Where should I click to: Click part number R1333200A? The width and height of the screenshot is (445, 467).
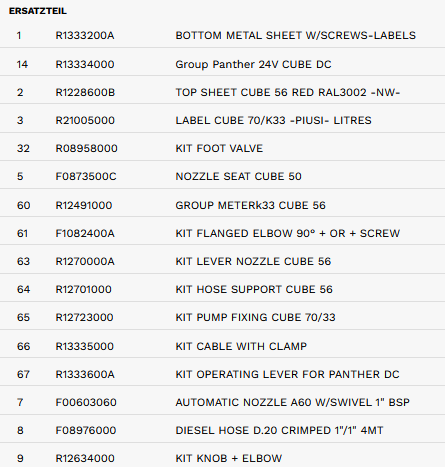click(x=85, y=35)
